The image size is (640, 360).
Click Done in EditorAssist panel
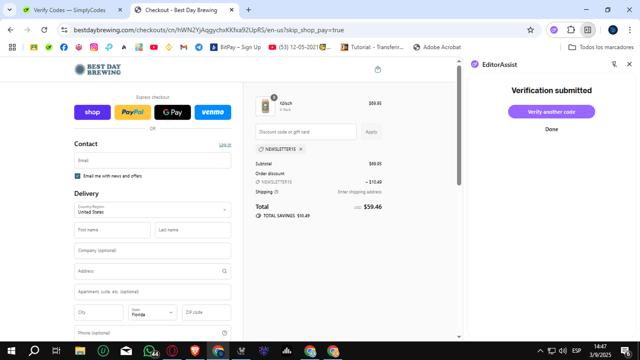pos(551,129)
